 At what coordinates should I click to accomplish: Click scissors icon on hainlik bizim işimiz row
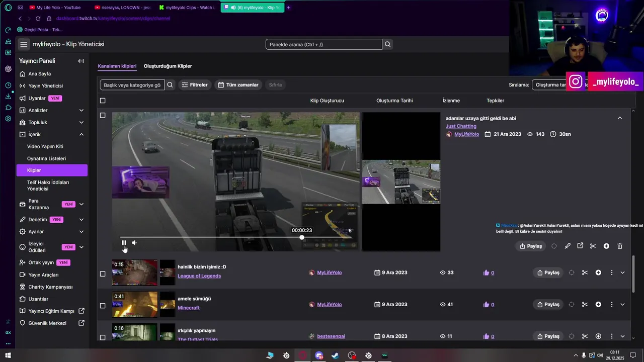(585, 273)
